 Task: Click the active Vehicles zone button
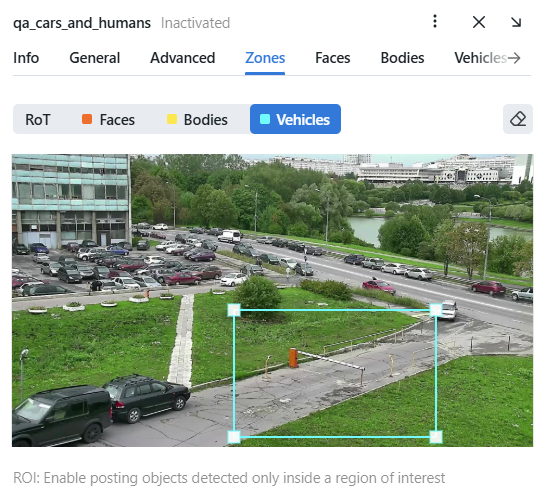coord(295,119)
